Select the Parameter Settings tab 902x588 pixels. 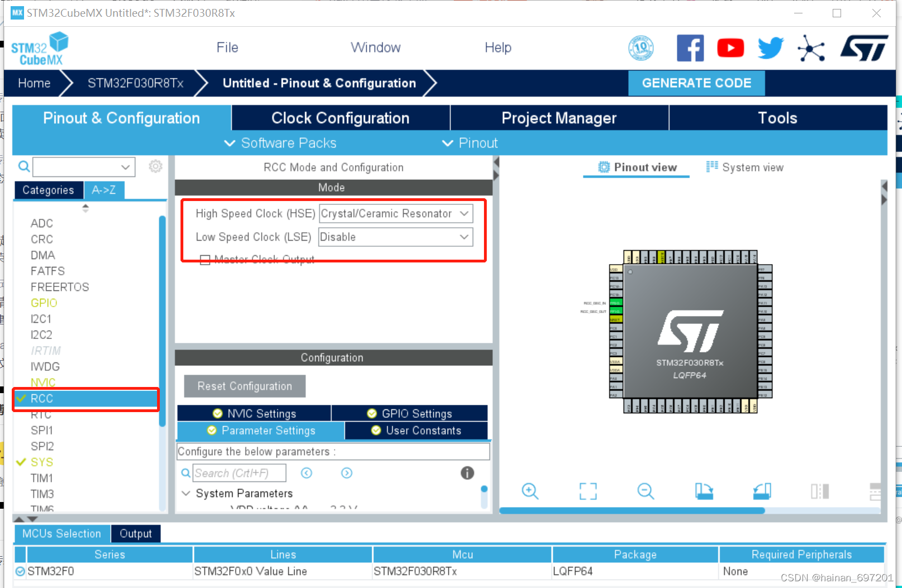click(261, 431)
